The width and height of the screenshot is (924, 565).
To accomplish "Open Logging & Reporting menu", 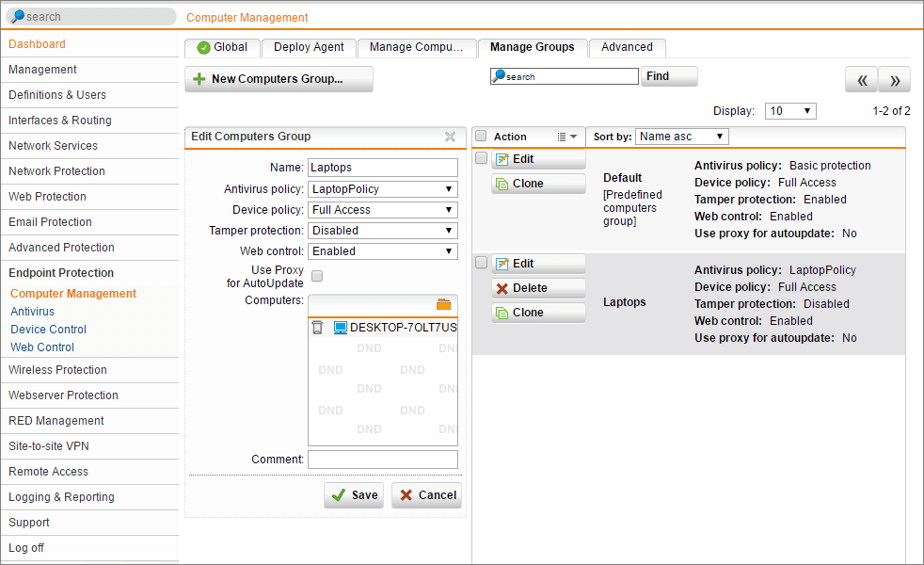I will pyautogui.click(x=61, y=496).
